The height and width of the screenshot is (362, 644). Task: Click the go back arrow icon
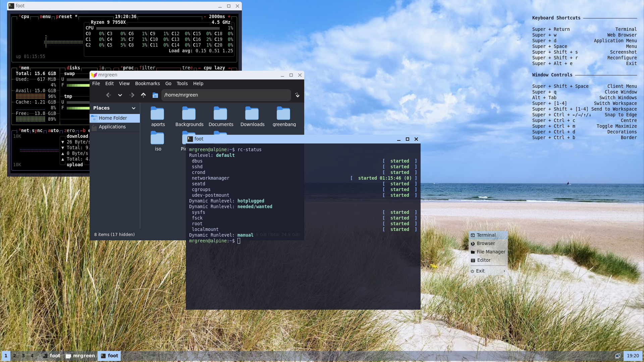coord(108,95)
